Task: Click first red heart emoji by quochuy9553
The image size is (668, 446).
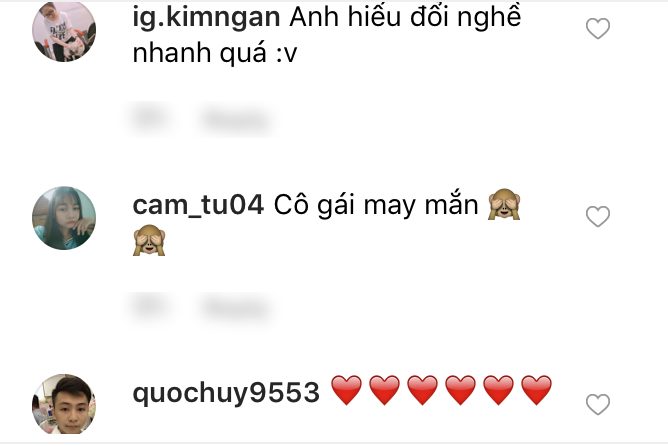Action: click(346, 390)
